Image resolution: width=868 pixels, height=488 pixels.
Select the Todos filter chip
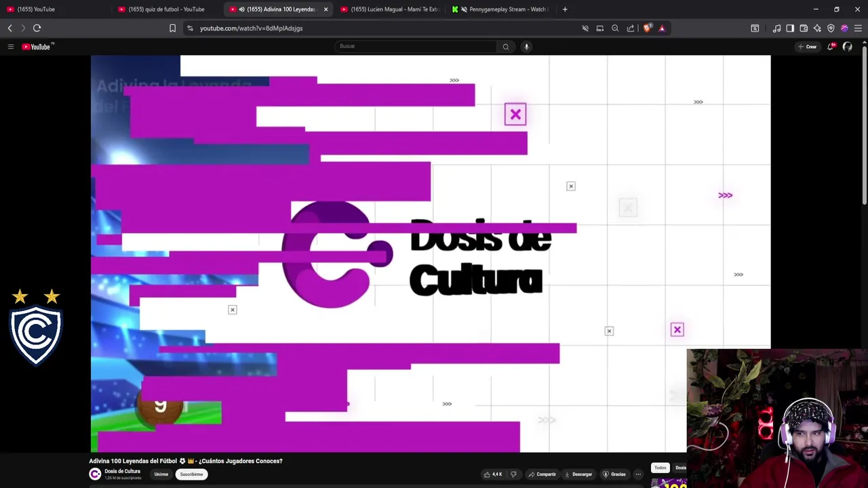pyautogui.click(x=660, y=468)
